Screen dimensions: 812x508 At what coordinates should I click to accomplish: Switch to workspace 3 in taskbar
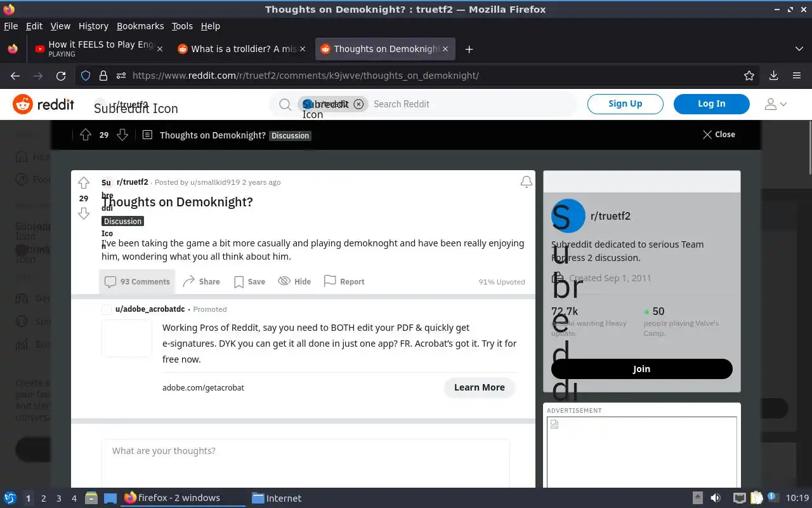[58, 498]
